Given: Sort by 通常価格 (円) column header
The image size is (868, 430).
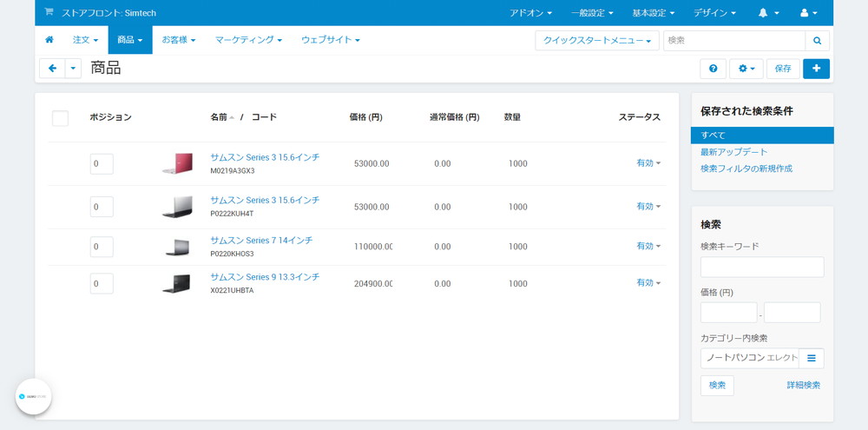Looking at the screenshot, I should point(455,117).
